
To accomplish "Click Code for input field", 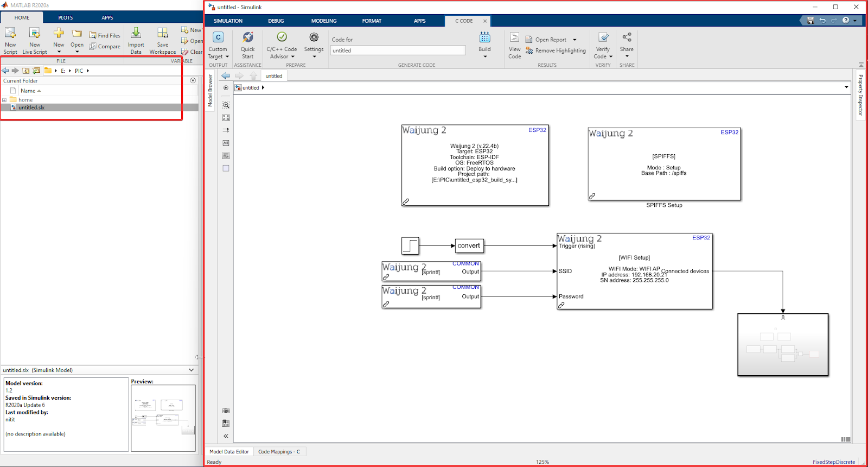I will tap(398, 51).
